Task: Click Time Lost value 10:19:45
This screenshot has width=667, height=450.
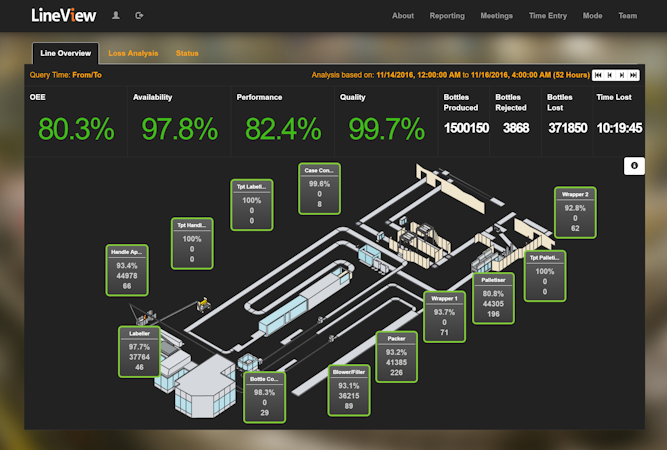Action: (x=619, y=128)
